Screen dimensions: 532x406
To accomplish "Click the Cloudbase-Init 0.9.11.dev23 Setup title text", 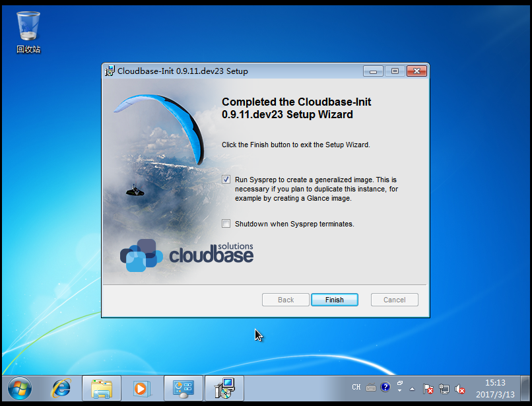I will tap(183, 71).
